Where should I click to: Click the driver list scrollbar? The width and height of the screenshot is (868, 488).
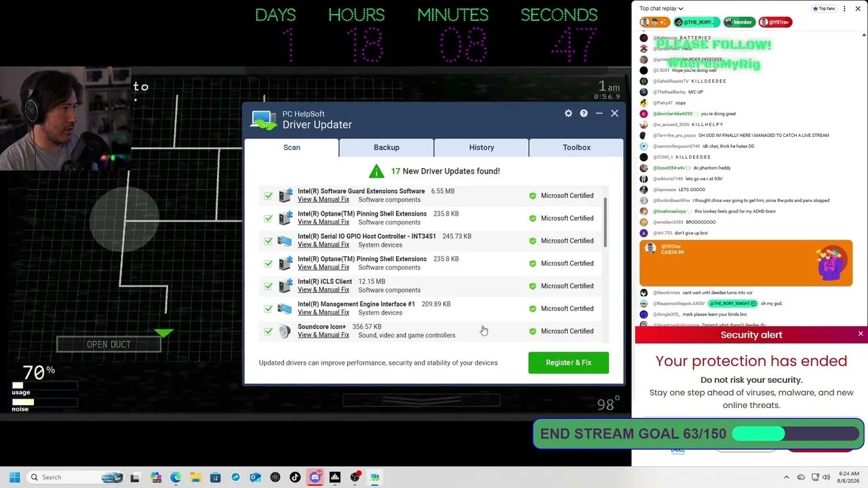click(604, 223)
